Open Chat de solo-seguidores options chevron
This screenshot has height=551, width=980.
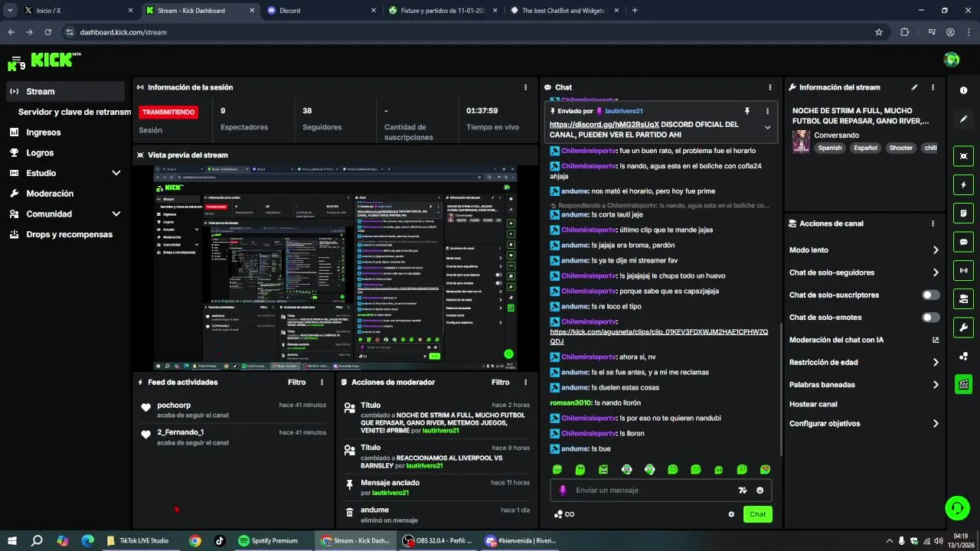(x=936, y=272)
